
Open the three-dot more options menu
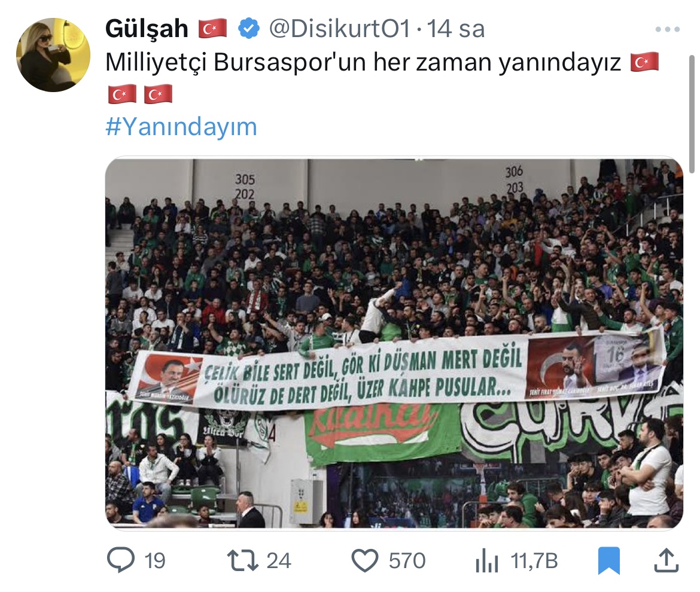[x=668, y=29]
